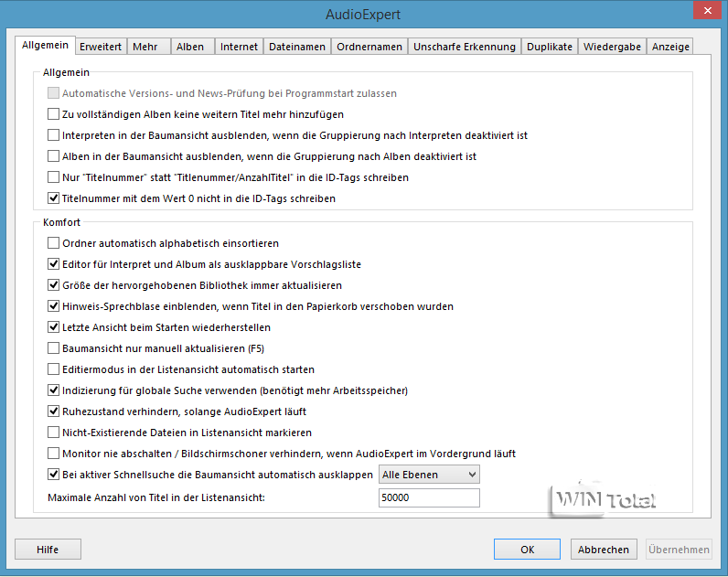Click the Abbrechen button
Image resolution: width=728 pixels, height=577 pixels.
[603, 550]
